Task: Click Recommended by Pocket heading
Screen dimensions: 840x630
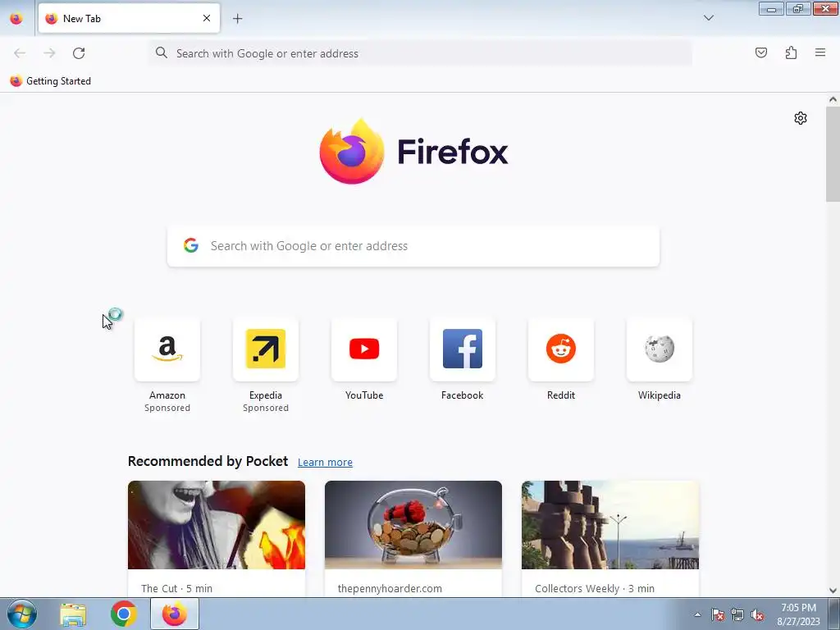Action: (208, 461)
